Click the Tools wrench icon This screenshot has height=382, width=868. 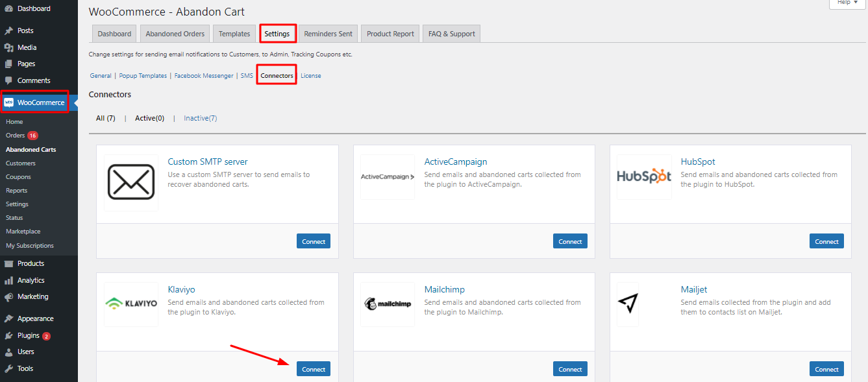(8, 368)
